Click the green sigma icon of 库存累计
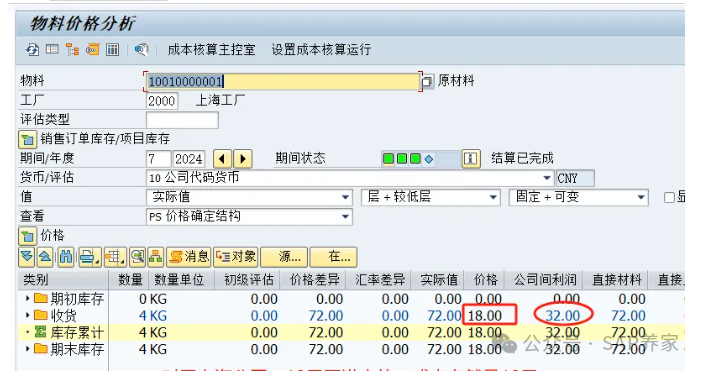 point(41,332)
